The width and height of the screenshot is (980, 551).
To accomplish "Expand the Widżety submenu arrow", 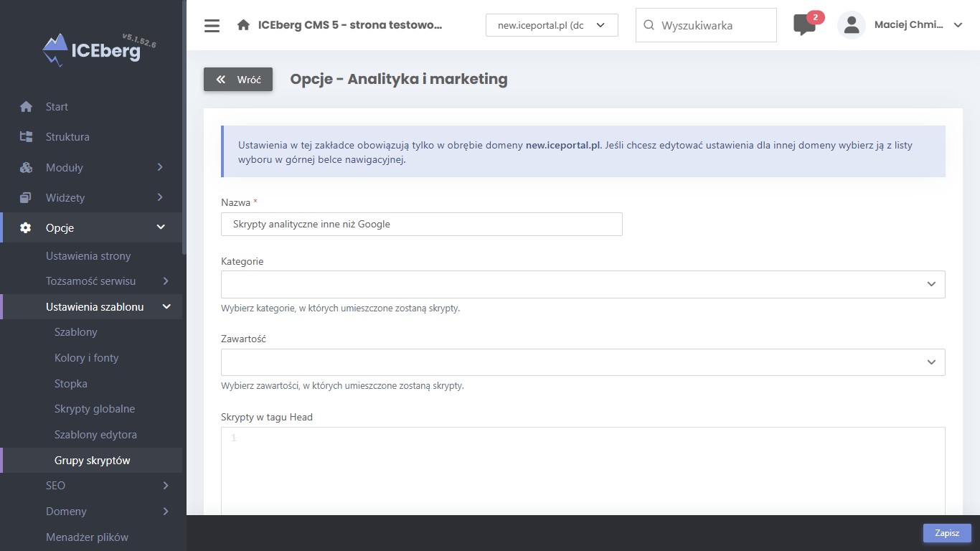I will click(x=160, y=197).
